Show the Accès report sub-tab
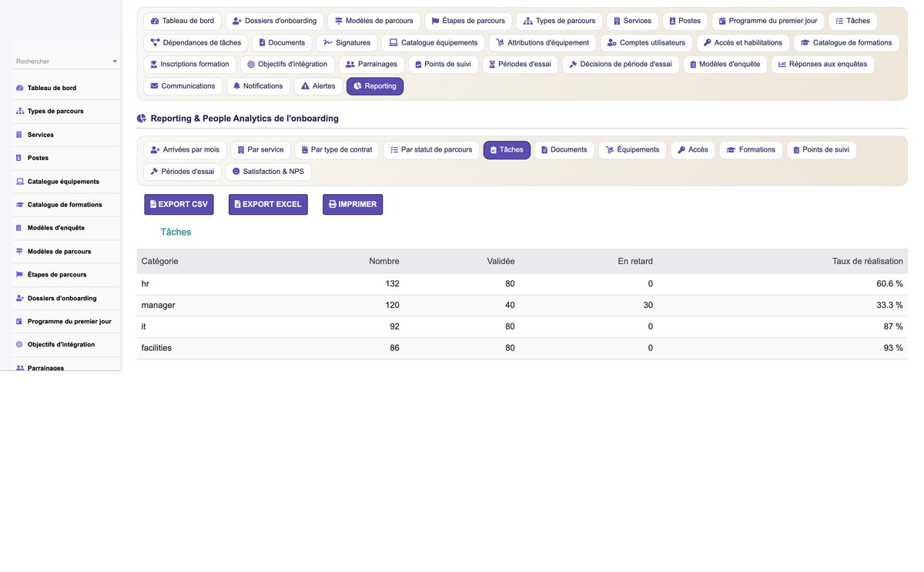The image size is (924, 572). pos(693,149)
